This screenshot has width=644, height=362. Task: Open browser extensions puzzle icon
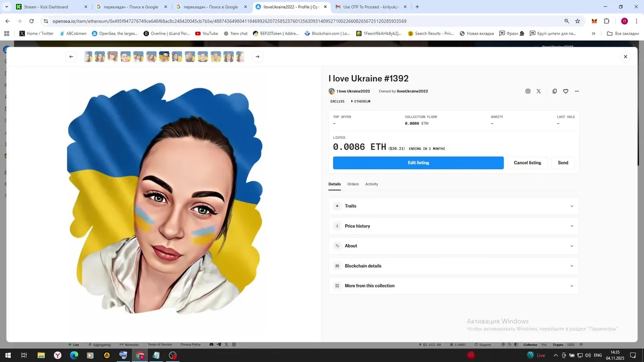click(606, 21)
